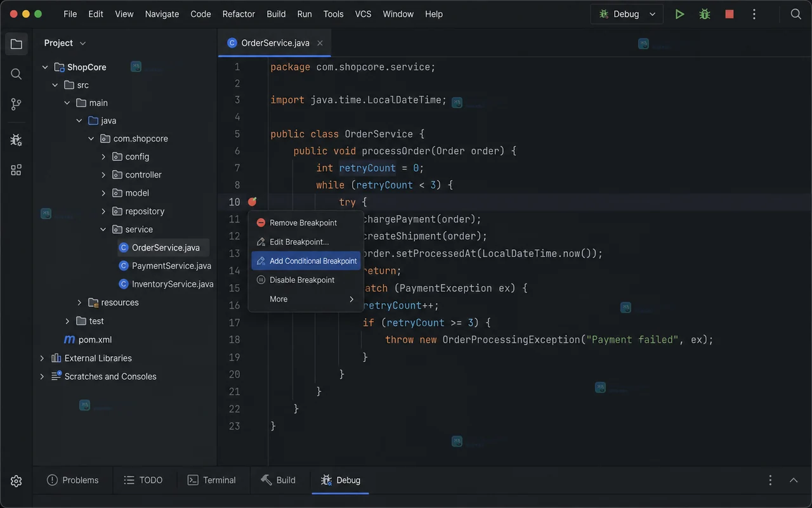Choose Disable Breakpoint from context menu
This screenshot has width=812, height=508.
point(306,280)
